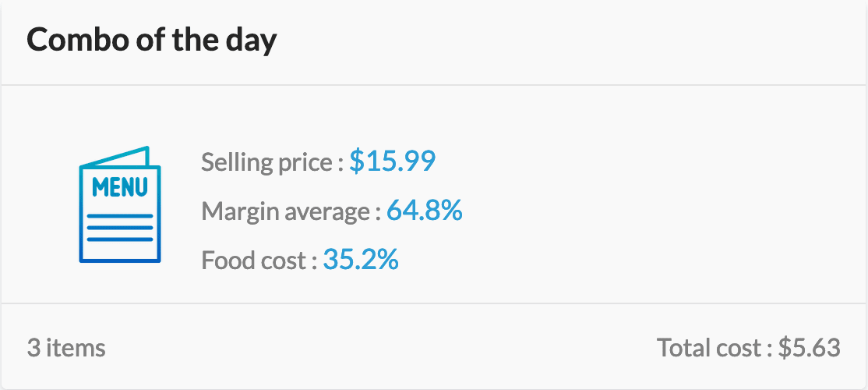Click the Total cost label in footer
Image resolution: width=868 pixels, height=390 pixels.
[x=715, y=348]
